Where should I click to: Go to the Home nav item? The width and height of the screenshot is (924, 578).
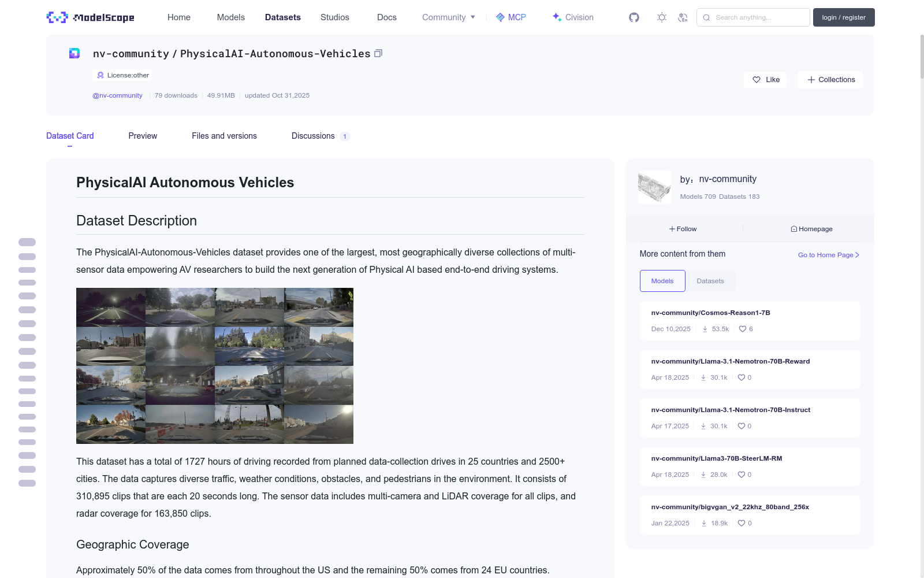pos(179,17)
